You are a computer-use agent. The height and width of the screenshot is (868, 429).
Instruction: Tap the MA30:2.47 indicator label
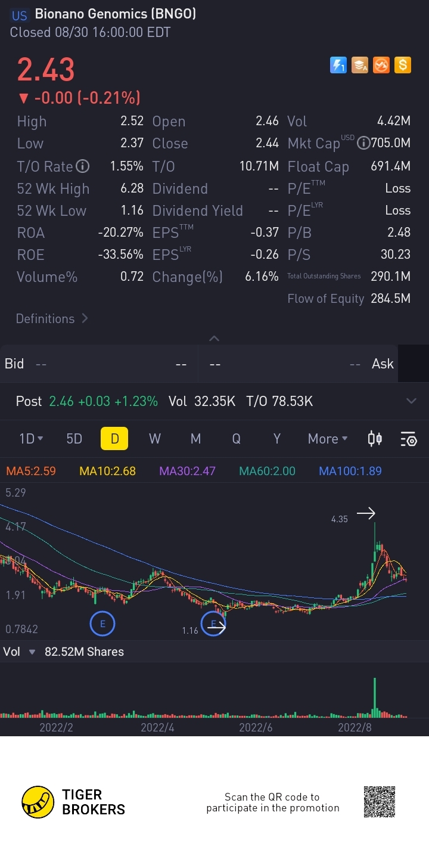(188, 471)
